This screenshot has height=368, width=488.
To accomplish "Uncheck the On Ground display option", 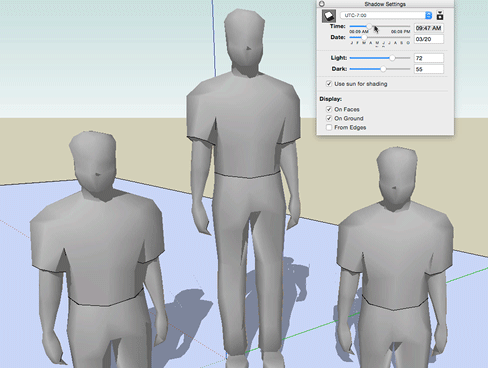I will pos(329,118).
